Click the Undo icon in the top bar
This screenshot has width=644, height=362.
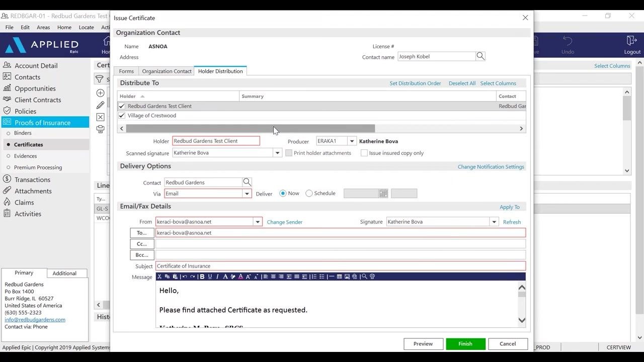tap(568, 44)
